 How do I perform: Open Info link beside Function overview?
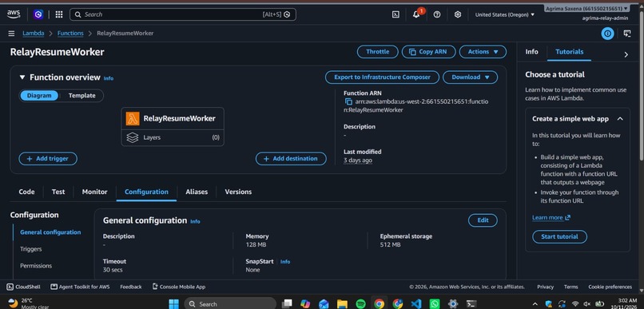(109, 78)
